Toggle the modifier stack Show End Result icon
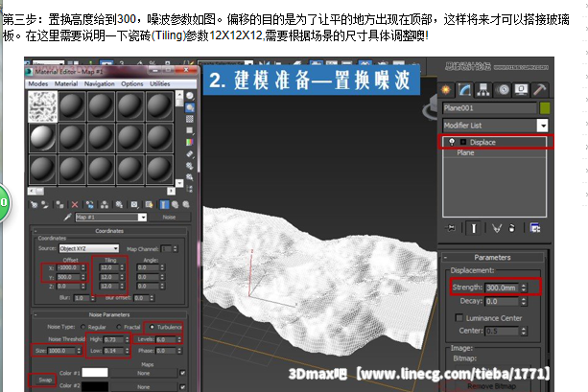 (x=473, y=228)
